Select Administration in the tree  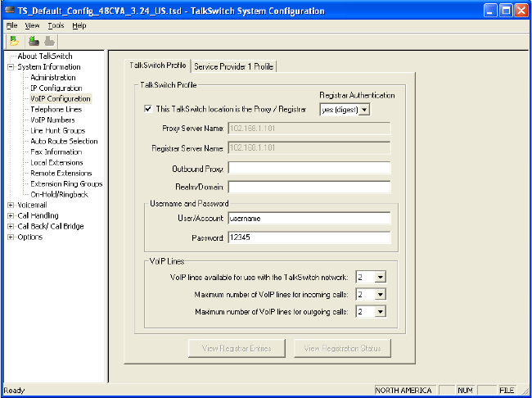53,78
